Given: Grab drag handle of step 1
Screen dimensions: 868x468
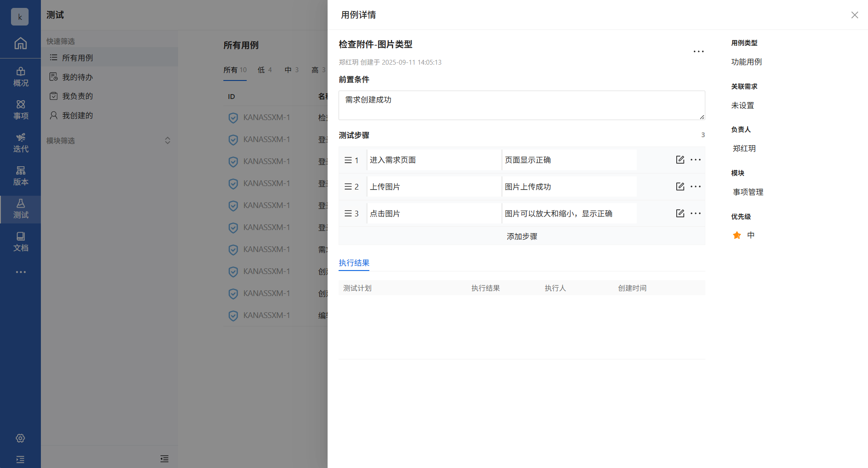Looking at the screenshot, I should tap(348, 160).
